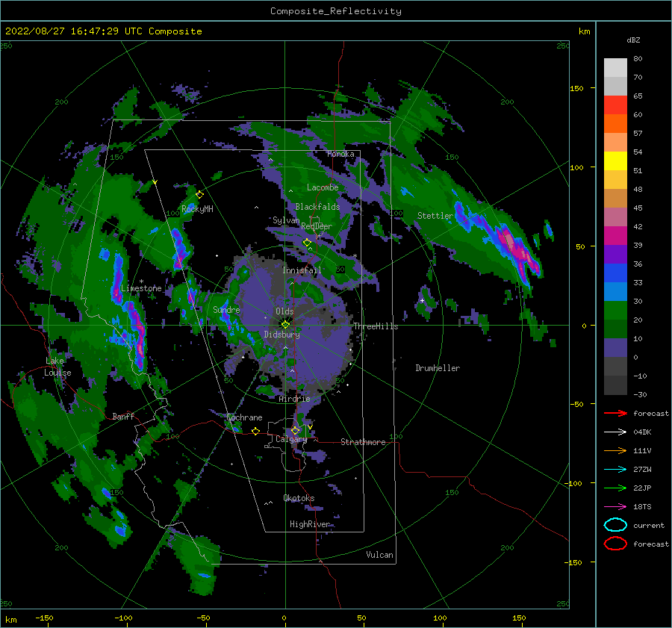Click the -30 dBZ legend value
The height and width of the screenshot is (628, 672).
coord(640,394)
